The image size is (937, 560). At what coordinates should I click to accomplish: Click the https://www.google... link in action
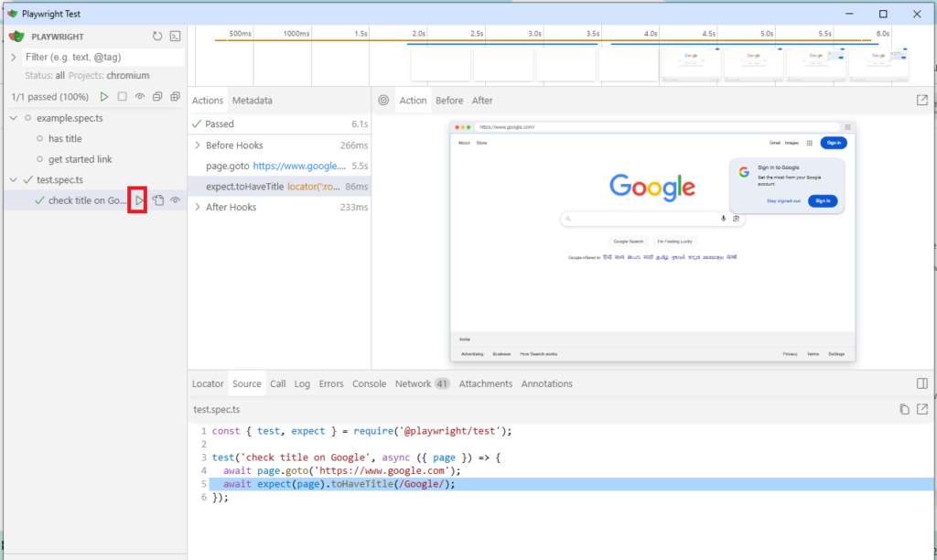click(x=299, y=167)
